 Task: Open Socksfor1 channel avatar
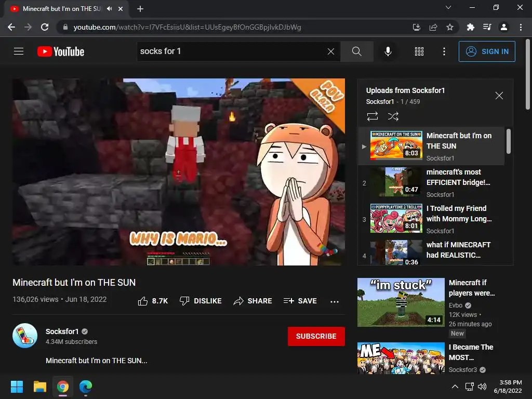(25, 336)
